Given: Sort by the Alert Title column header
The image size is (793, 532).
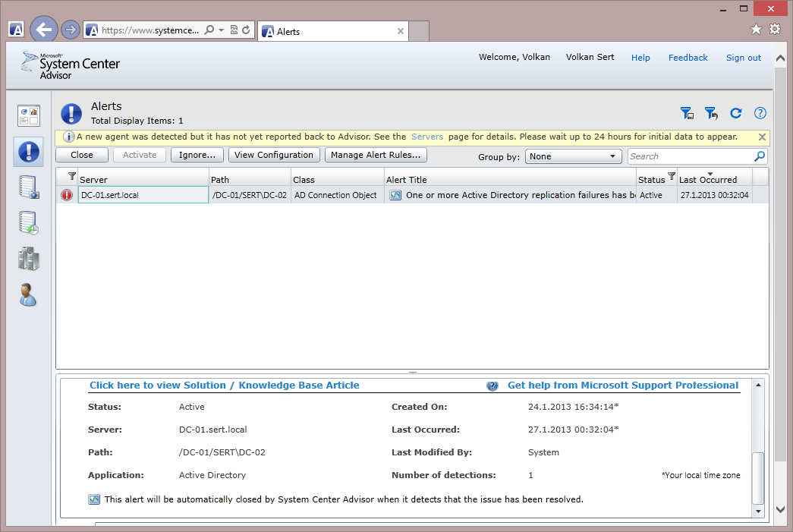Looking at the screenshot, I should 510,180.
